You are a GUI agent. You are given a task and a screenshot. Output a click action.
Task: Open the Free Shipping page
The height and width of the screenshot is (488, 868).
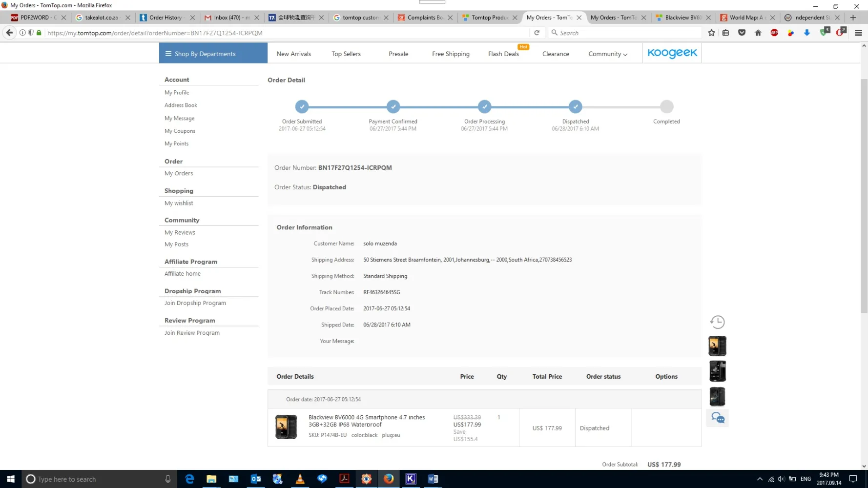451,54
